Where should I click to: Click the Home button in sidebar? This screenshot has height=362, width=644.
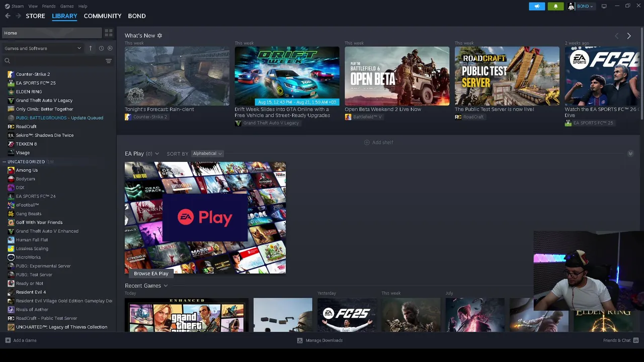tap(51, 33)
